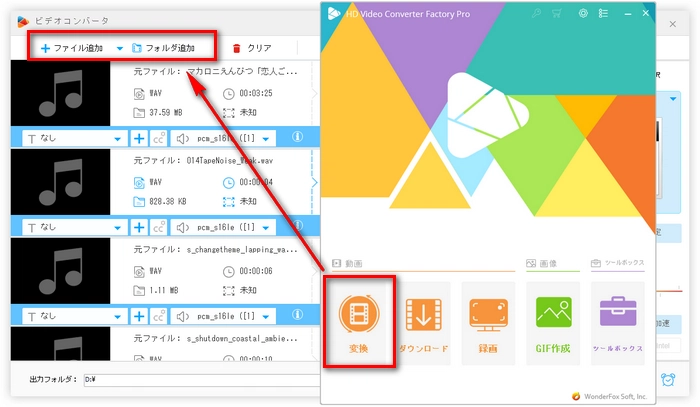Viewport: 700px width, 407px height.
Task: Click the register key icon in title bar
Action: coord(537,14)
